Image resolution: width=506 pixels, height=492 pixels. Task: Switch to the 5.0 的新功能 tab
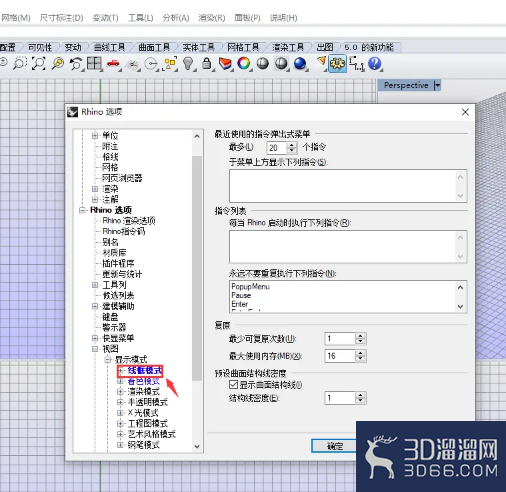pos(369,47)
